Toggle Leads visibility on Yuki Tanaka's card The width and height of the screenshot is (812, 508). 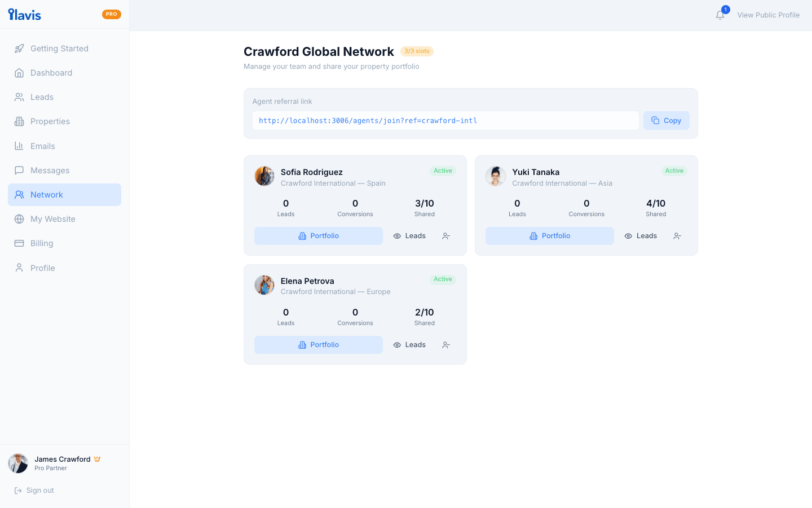tap(641, 235)
